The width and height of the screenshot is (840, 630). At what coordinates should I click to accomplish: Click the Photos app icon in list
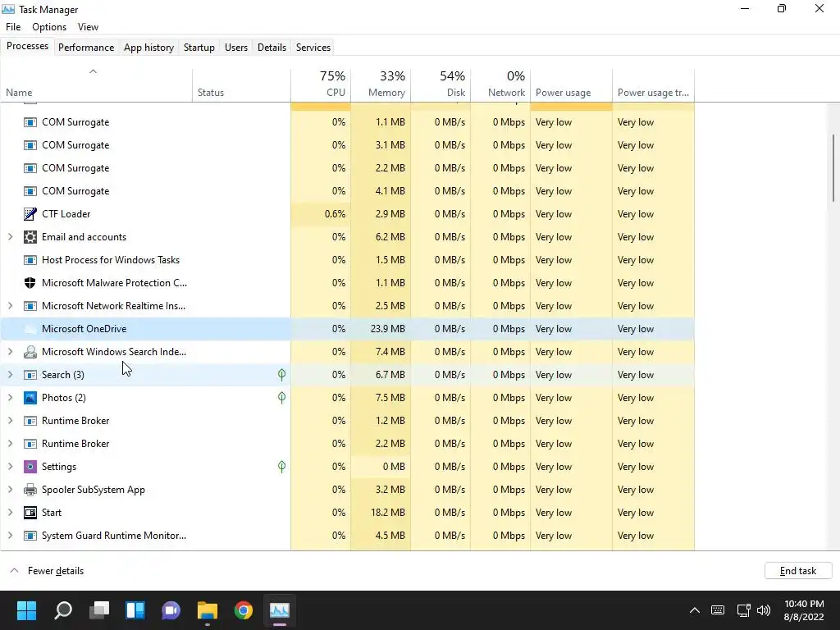point(30,398)
